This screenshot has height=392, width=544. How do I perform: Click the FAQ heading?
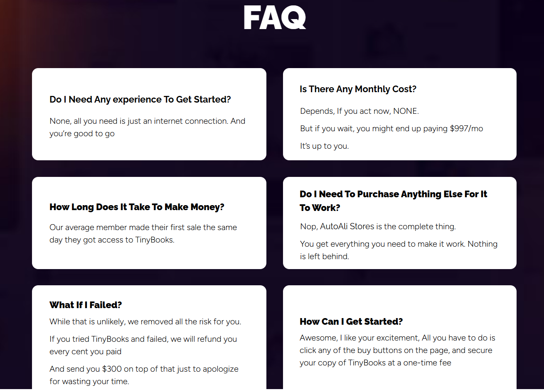pyautogui.click(x=275, y=17)
